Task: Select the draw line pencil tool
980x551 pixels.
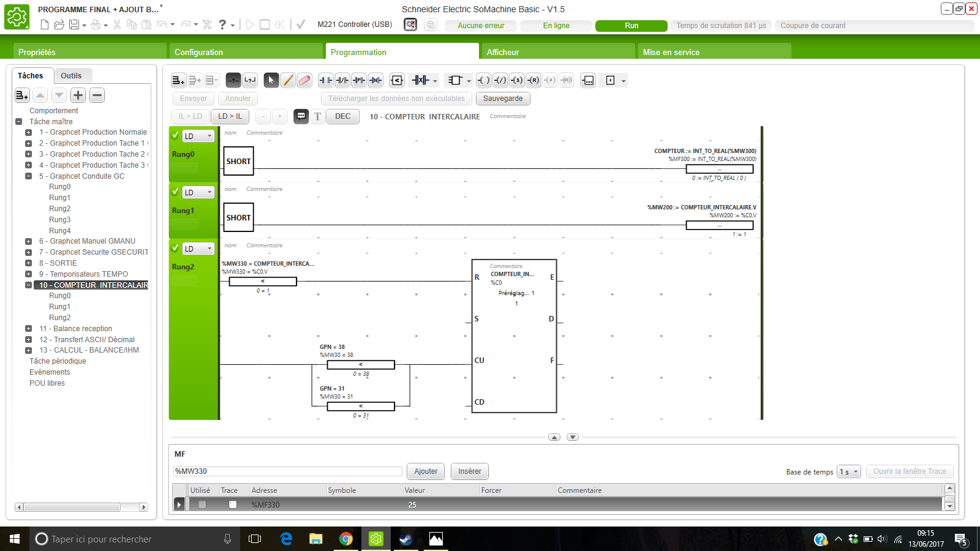Action: pyautogui.click(x=288, y=80)
